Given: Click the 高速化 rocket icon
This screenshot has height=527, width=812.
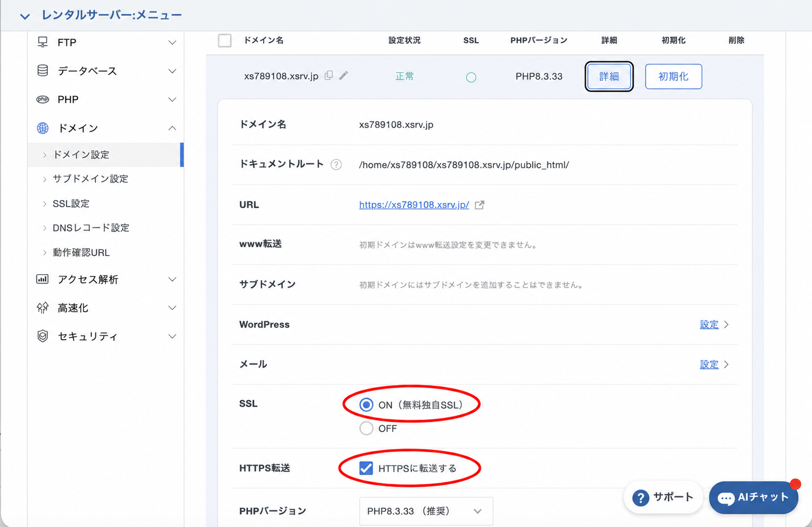Looking at the screenshot, I should (x=43, y=308).
